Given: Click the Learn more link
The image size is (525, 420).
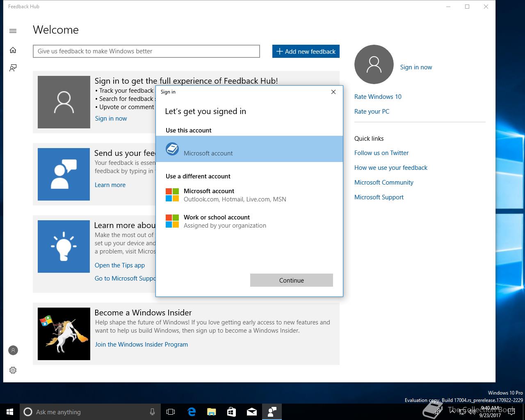Looking at the screenshot, I should pyautogui.click(x=110, y=185).
